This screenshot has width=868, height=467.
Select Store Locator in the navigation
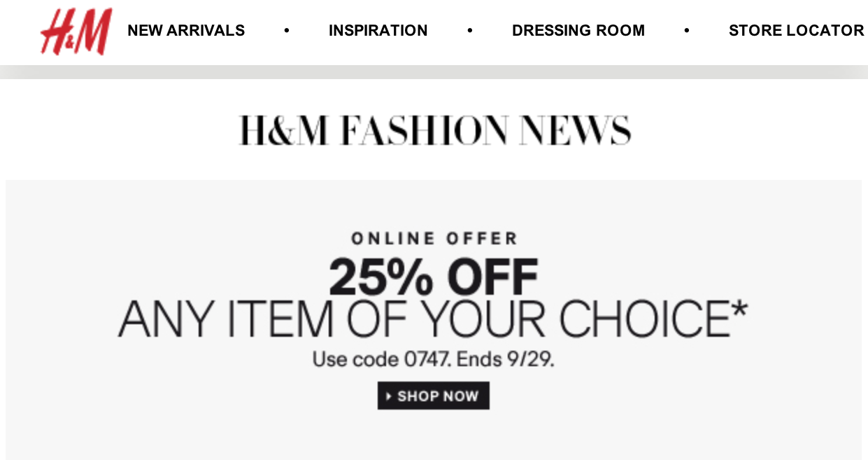tap(797, 31)
